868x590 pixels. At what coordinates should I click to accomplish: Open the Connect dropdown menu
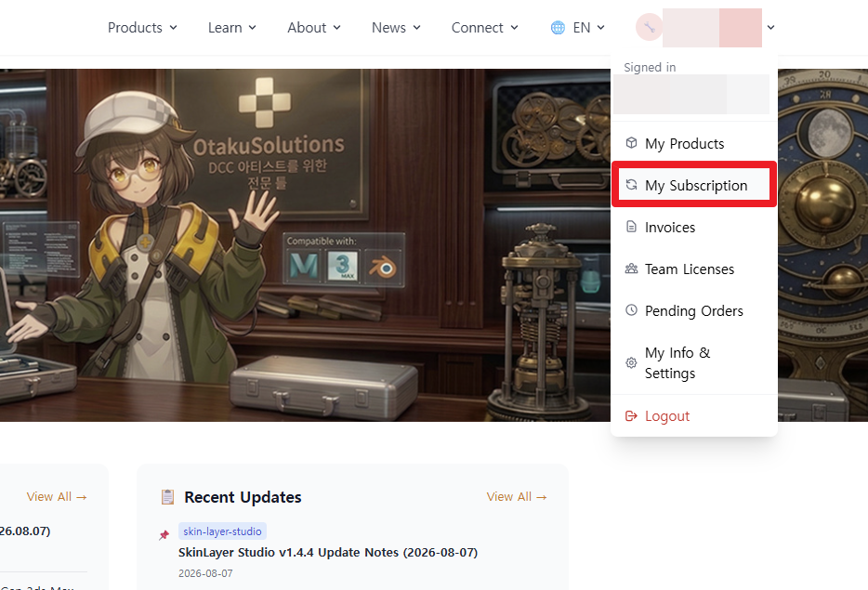coord(484,28)
